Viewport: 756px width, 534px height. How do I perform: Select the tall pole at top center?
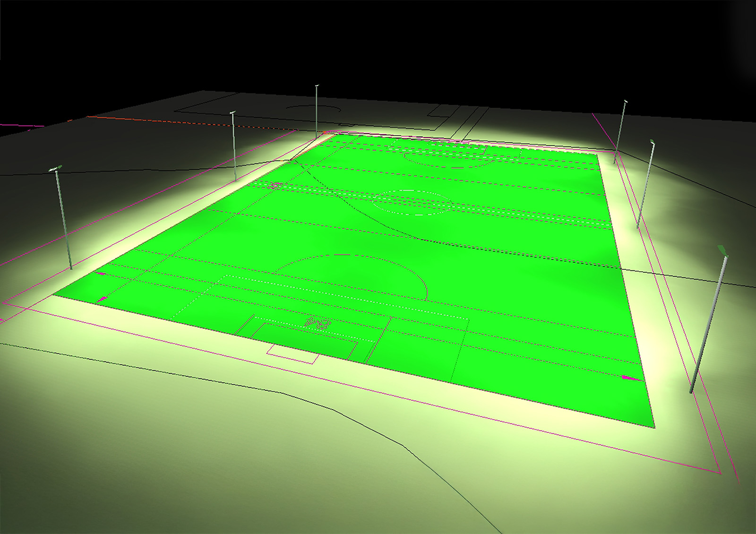(x=317, y=113)
